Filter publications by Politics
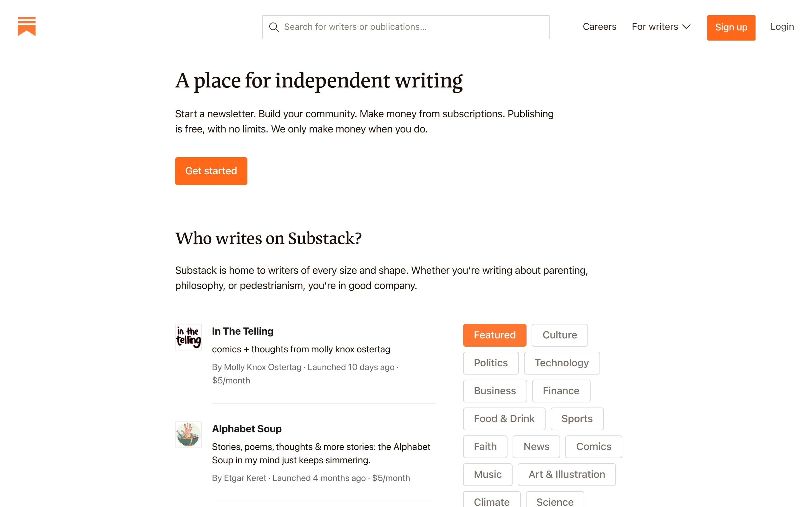 click(491, 363)
